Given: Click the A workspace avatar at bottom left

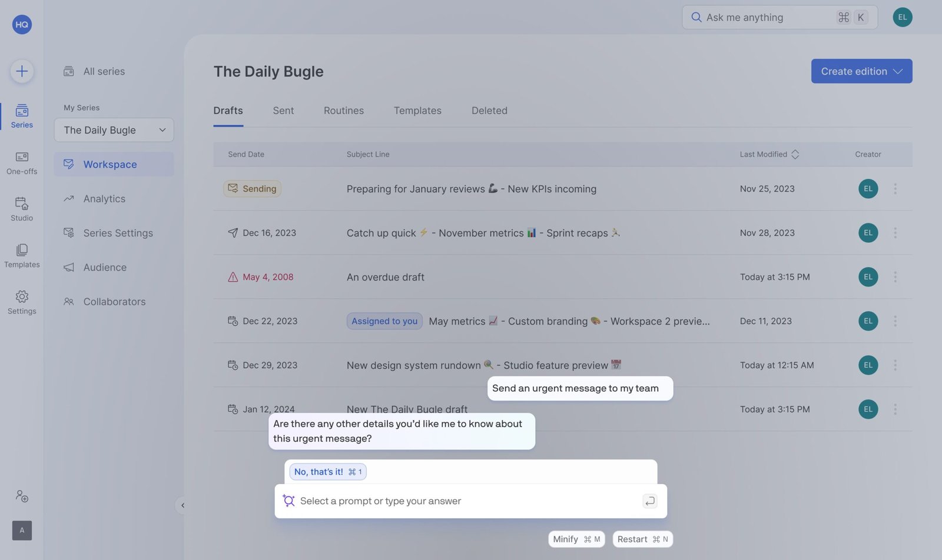Looking at the screenshot, I should tap(22, 530).
